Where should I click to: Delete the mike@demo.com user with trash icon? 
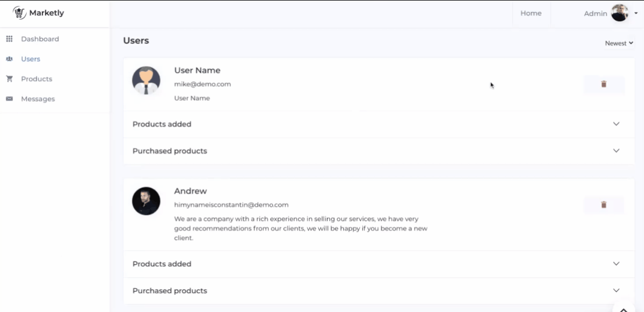point(604,84)
